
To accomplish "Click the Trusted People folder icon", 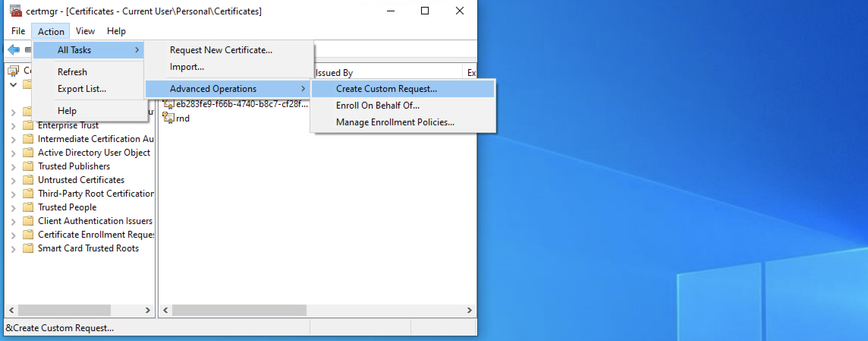I will coord(28,207).
